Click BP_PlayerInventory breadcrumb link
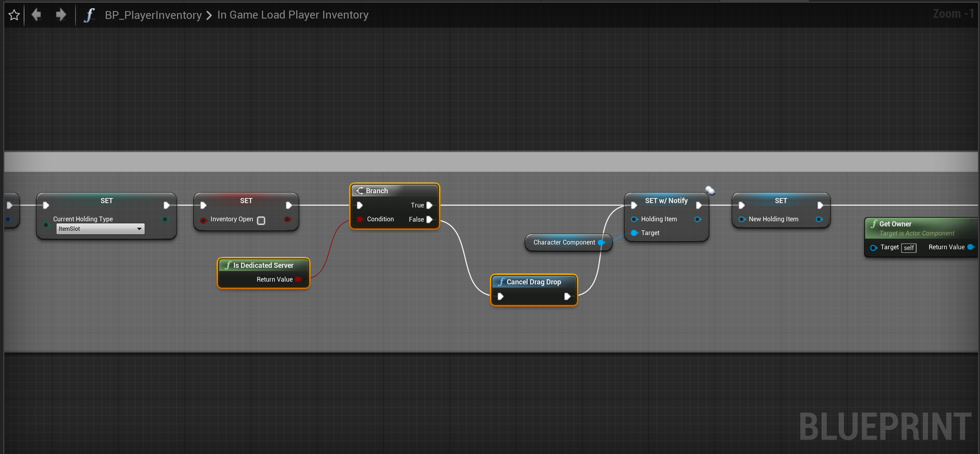Viewport: 980px width, 454px height. (153, 15)
